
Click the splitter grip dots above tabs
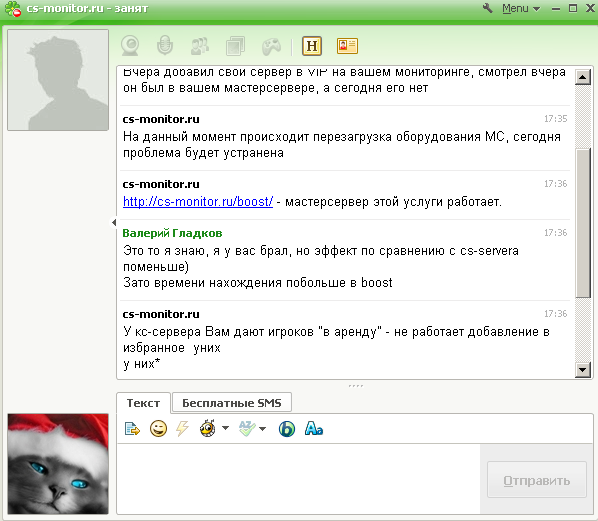pyautogui.click(x=355, y=386)
